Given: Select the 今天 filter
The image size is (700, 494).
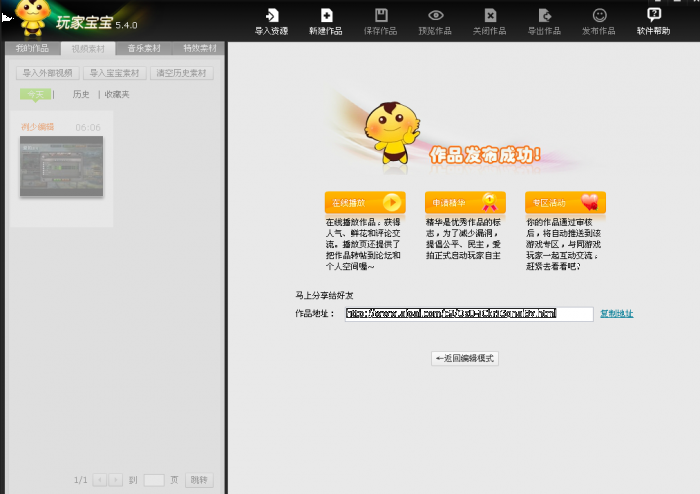Looking at the screenshot, I should (x=36, y=94).
